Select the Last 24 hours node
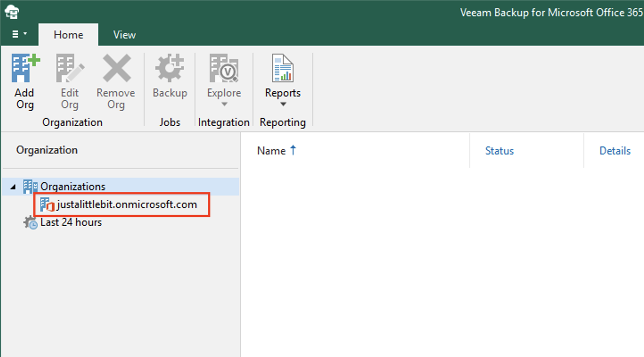Viewport: 644px width, 357px height. (x=71, y=222)
